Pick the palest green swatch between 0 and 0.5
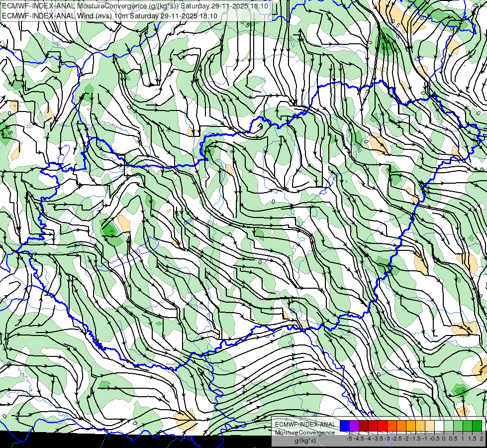 click(449, 426)
